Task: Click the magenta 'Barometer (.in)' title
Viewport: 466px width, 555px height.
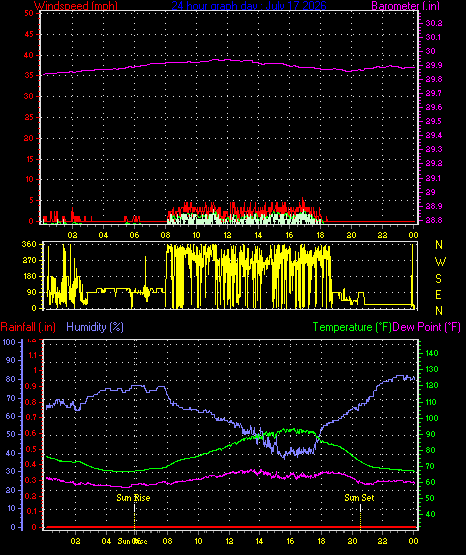Action: (x=405, y=5)
